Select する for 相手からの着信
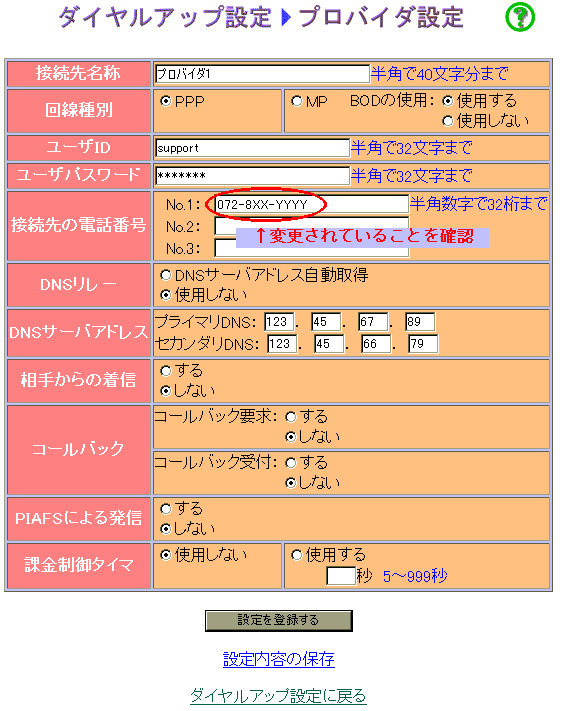This screenshot has height=711, width=574. pyautogui.click(x=166, y=370)
